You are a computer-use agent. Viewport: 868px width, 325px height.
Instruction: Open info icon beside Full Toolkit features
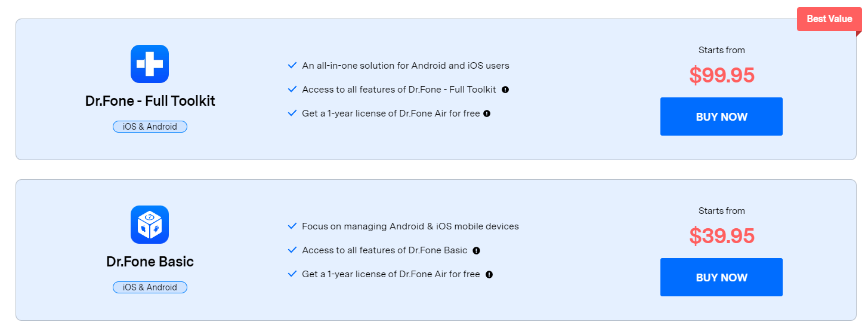505,90
